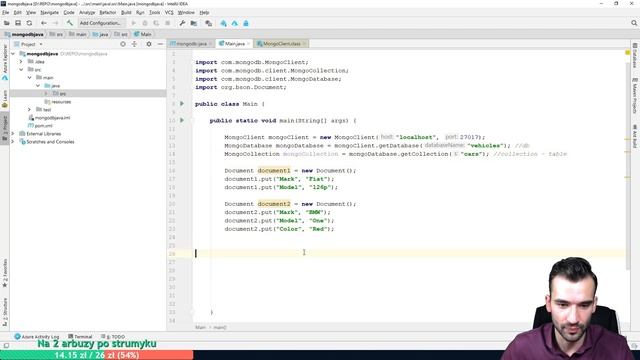Collapse the mongodbjava root node

[x=13, y=53]
